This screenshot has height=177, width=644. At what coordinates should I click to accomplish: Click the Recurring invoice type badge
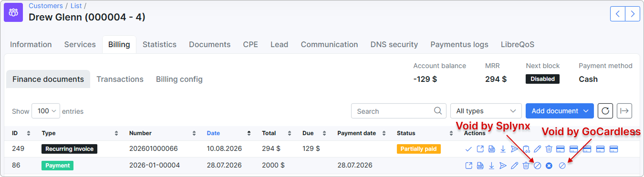[x=70, y=149]
